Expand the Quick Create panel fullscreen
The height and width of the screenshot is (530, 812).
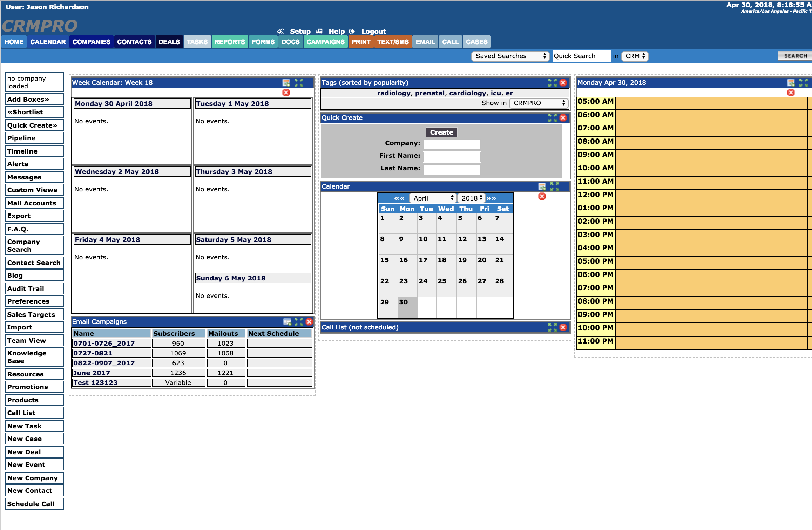552,118
